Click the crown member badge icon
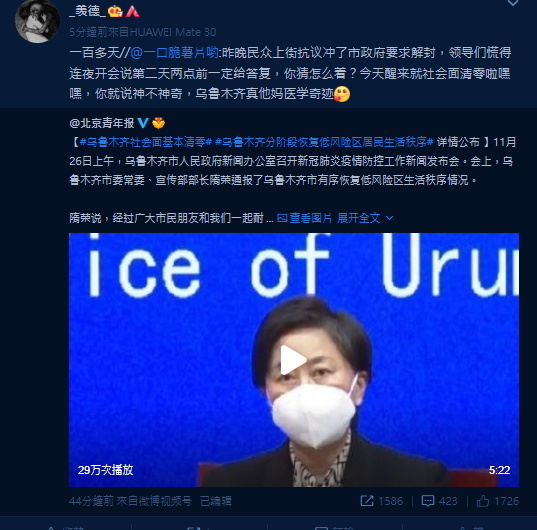 click(115, 12)
